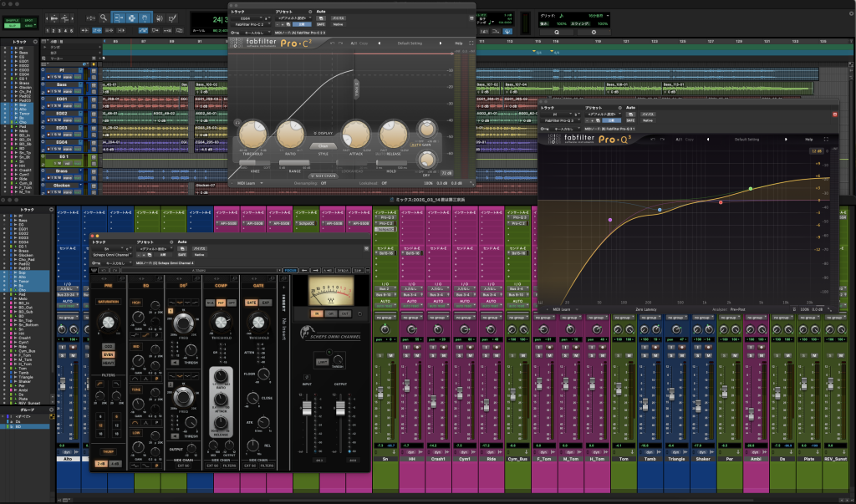Open Help menu in Pro-C 2
Image resolution: width=856 pixels, height=504 pixels.
[x=459, y=43]
